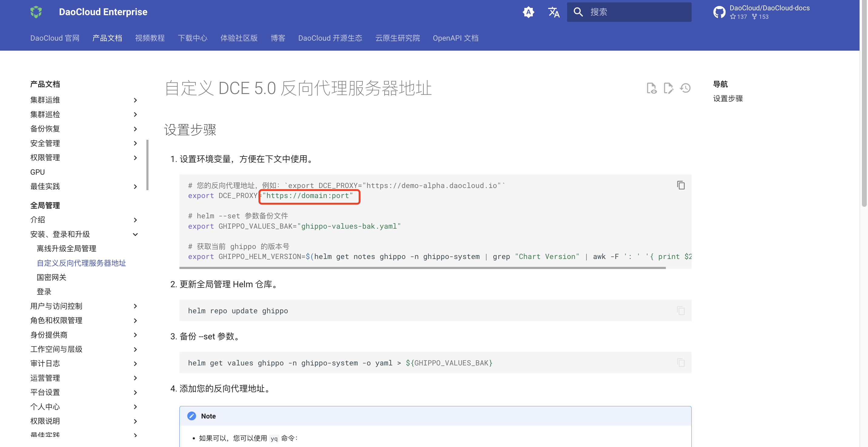The height and width of the screenshot is (447, 868).
Task: Click the DaoCloud Enterprise site title
Action: point(103,12)
